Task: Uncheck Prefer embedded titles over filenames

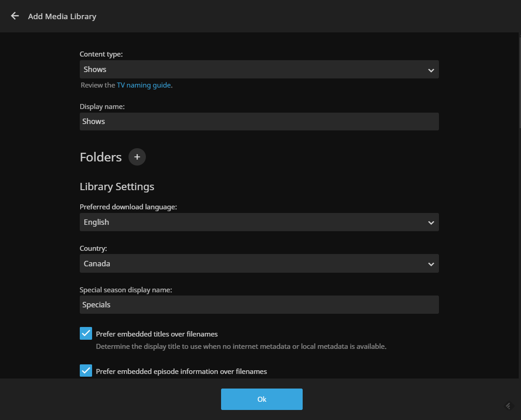Action: coord(86,333)
